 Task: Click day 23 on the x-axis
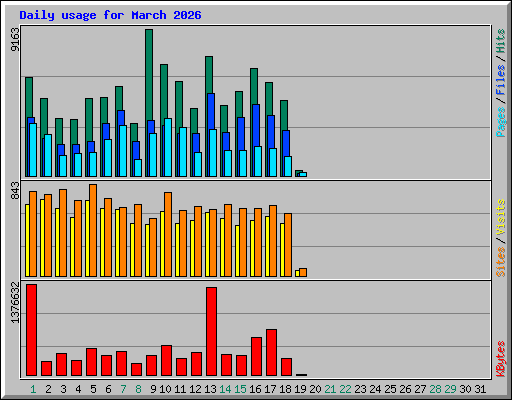coord(360,389)
